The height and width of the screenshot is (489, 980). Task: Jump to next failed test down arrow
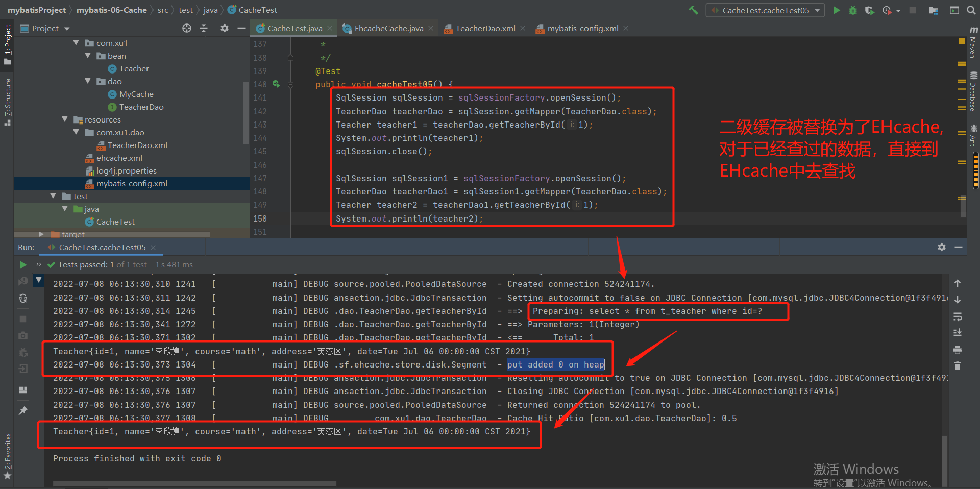958,300
